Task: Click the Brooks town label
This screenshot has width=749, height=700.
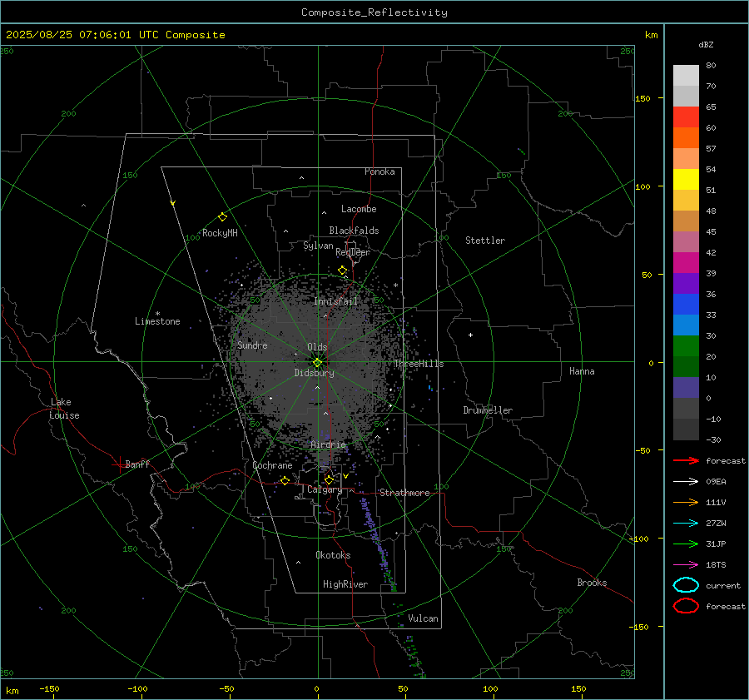Action: tap(592, 583)
